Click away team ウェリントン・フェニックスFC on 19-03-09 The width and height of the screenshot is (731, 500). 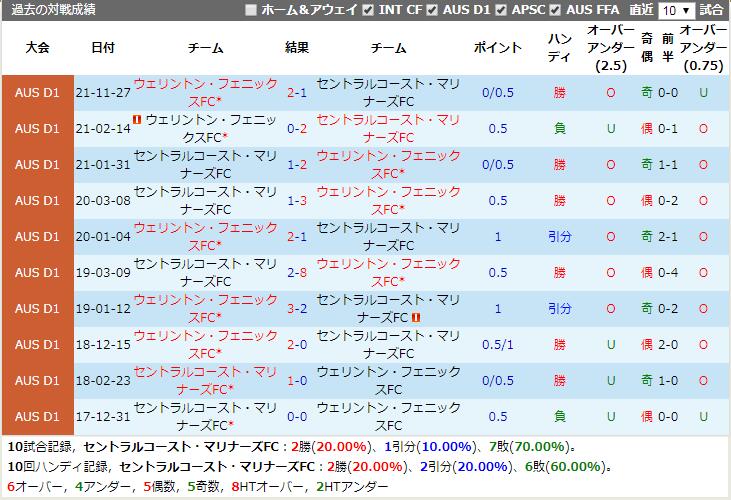388,273
